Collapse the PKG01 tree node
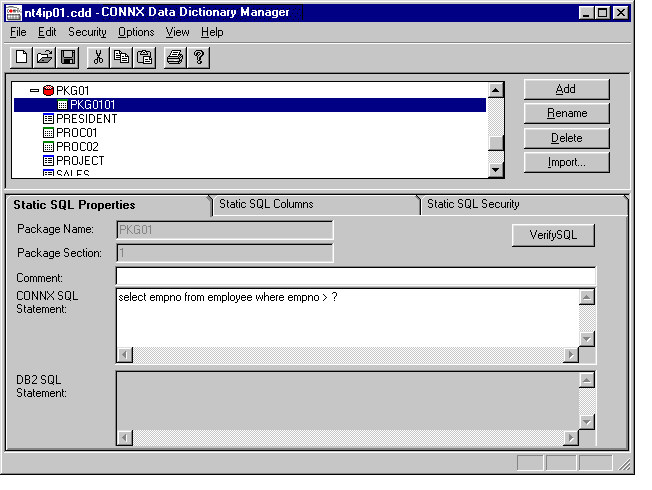 tap(34, 90)
